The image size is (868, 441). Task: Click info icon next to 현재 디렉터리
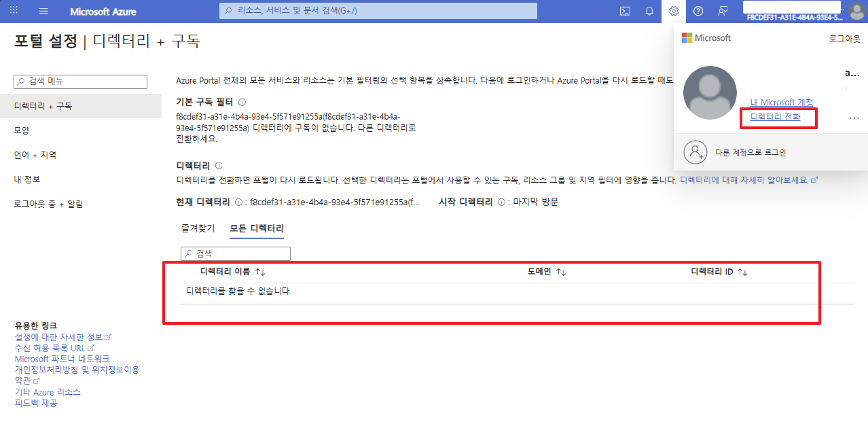(x=238, y=202)
